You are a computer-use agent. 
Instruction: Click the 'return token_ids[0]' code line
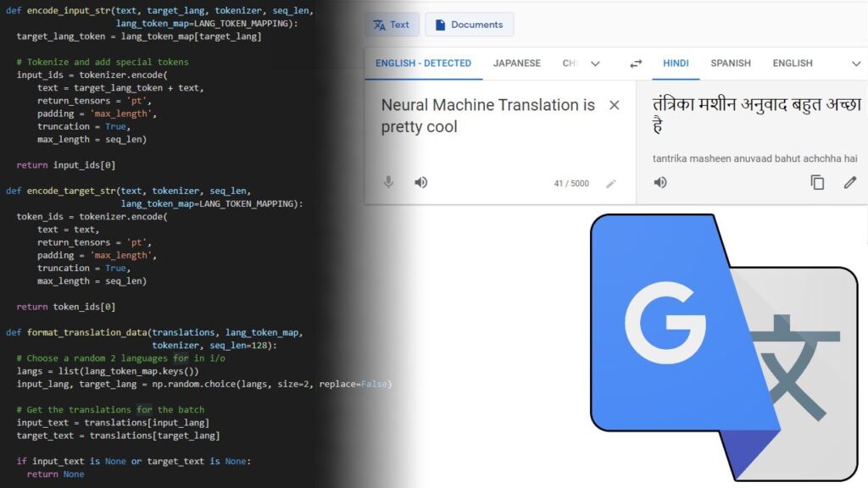(x=66, y=307)
